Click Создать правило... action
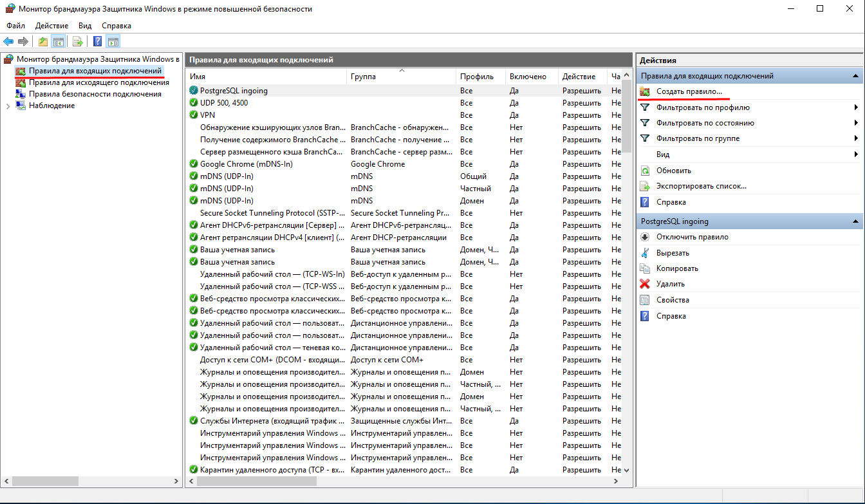 689,92
